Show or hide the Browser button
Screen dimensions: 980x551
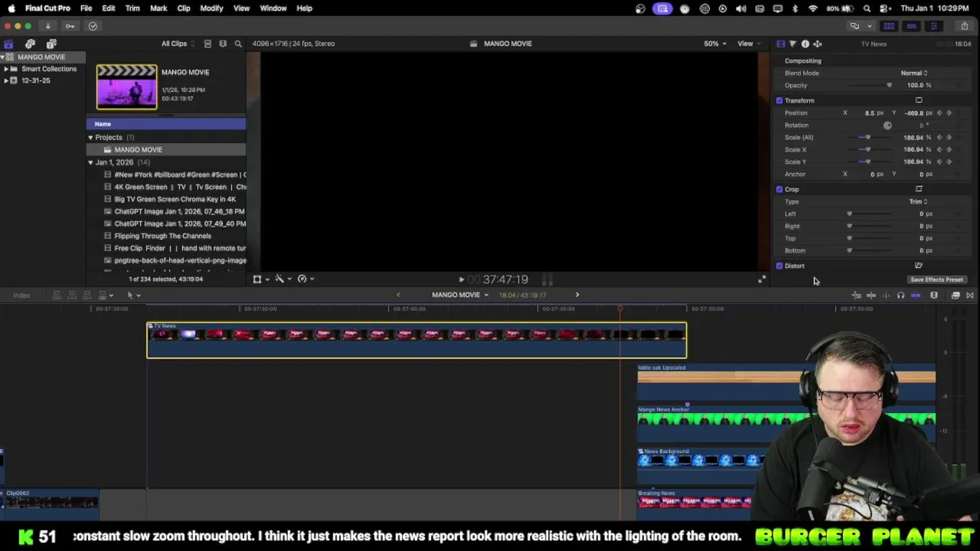pos(889,26)
